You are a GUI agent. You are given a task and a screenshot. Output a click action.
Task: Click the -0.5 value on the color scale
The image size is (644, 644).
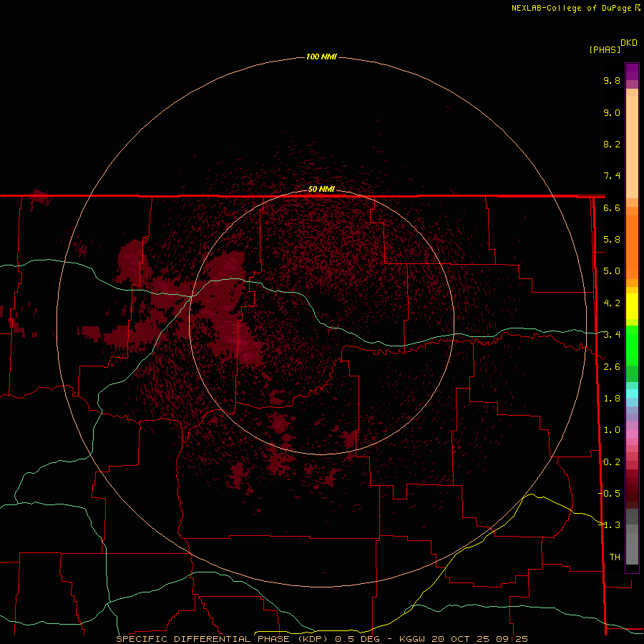[609, 494]
